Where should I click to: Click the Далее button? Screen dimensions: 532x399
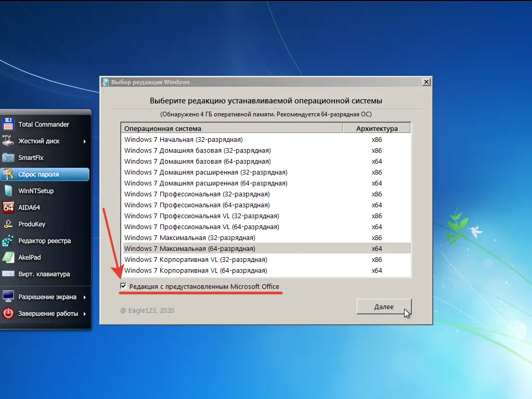pos(384,307)
